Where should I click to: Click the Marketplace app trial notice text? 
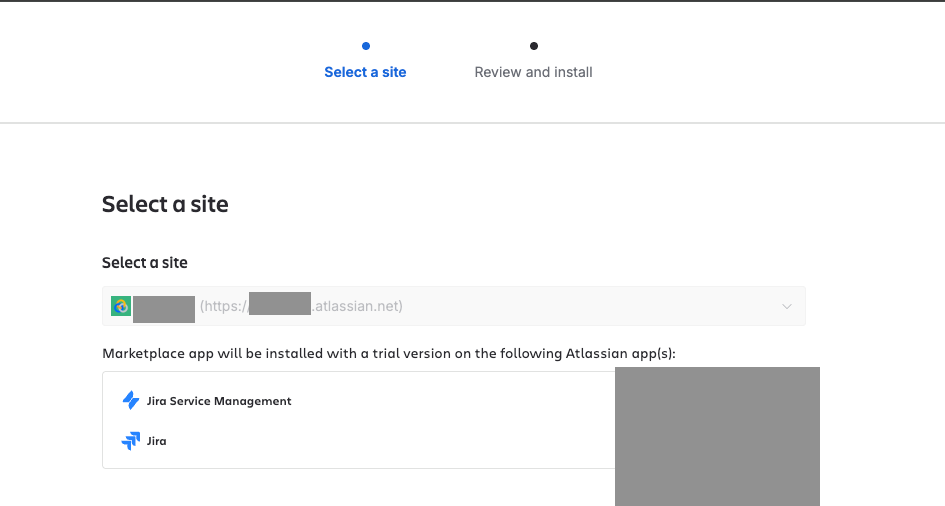click(389, 354)
